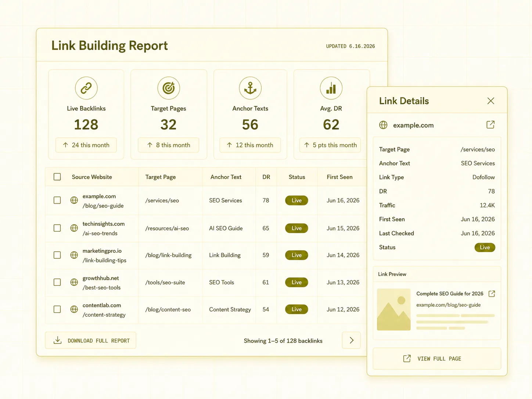
Task: Click the external icon inside View Full Page button
Action: [407, 358]
